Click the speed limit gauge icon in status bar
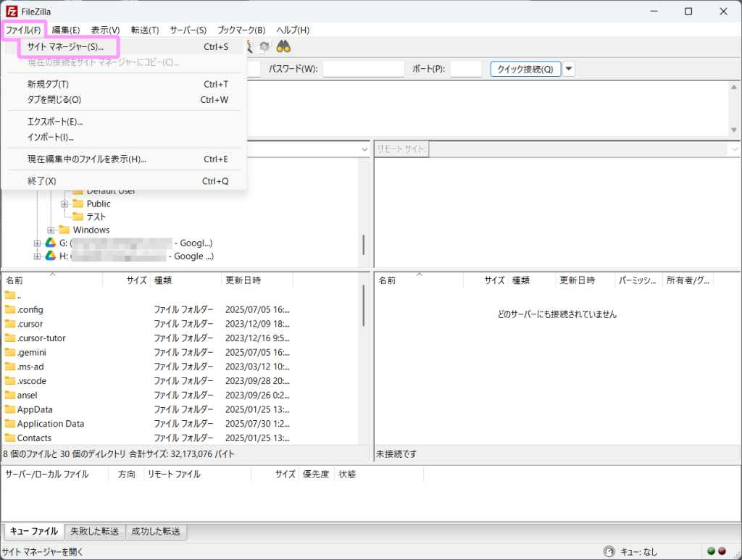742x560 pixels. [609, 551]
